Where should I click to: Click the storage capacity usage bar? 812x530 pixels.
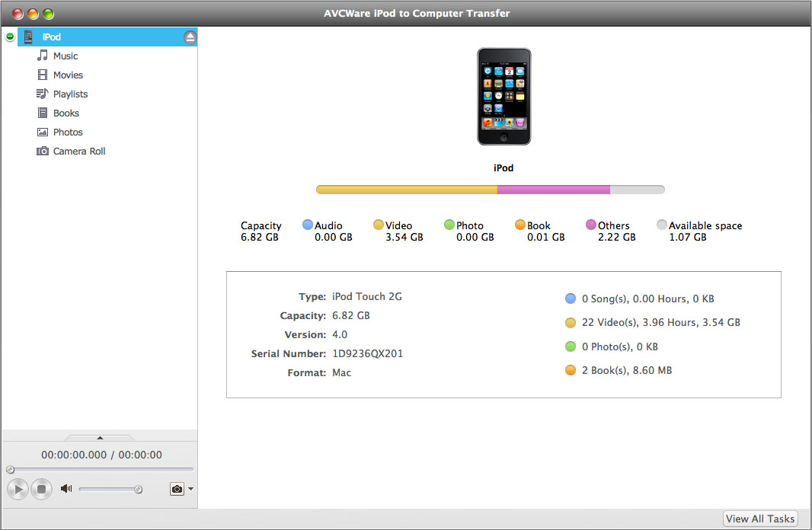pyautogui.click(x=491, y=190)
